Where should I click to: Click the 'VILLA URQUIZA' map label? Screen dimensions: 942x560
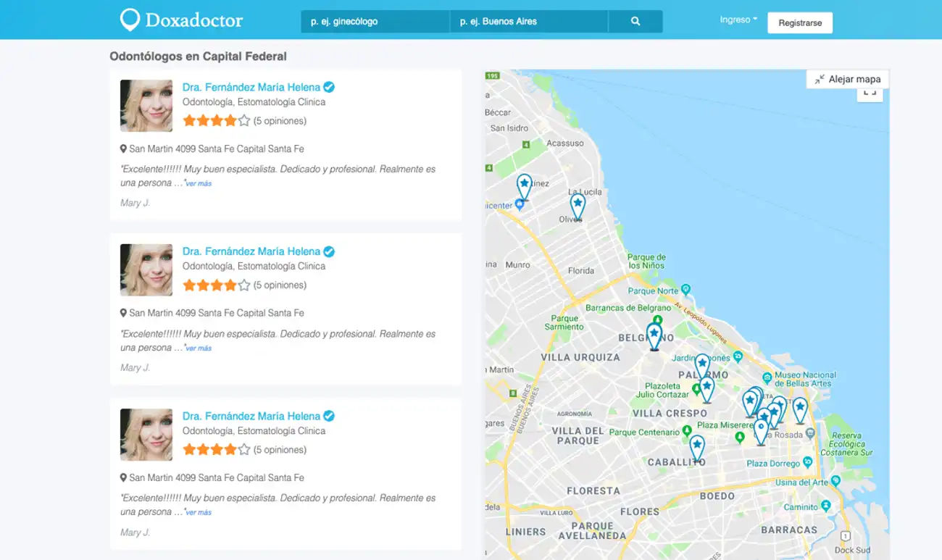click(x=580, y=357)
